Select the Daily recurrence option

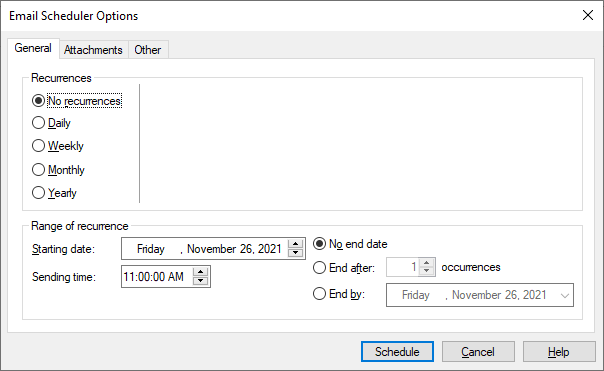[51, 123]
